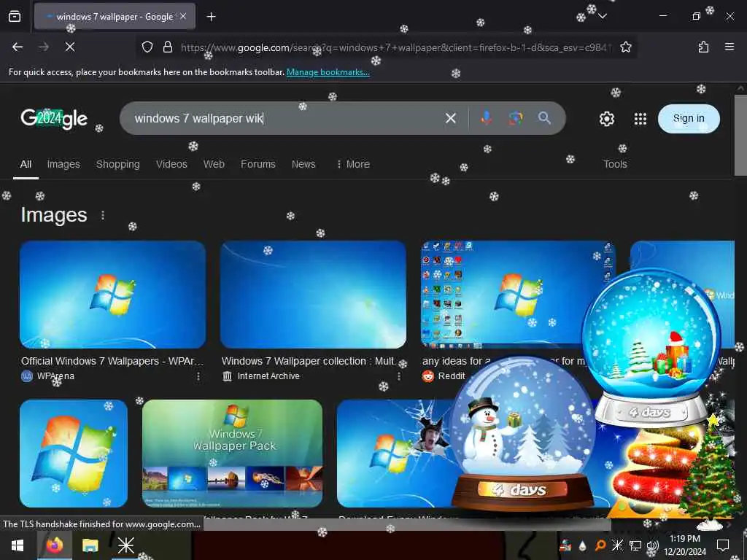This screenshot has height=560, width=747.
Task: Open the Google apps grid
Action: pyautogui.click(x=640, y=119)
